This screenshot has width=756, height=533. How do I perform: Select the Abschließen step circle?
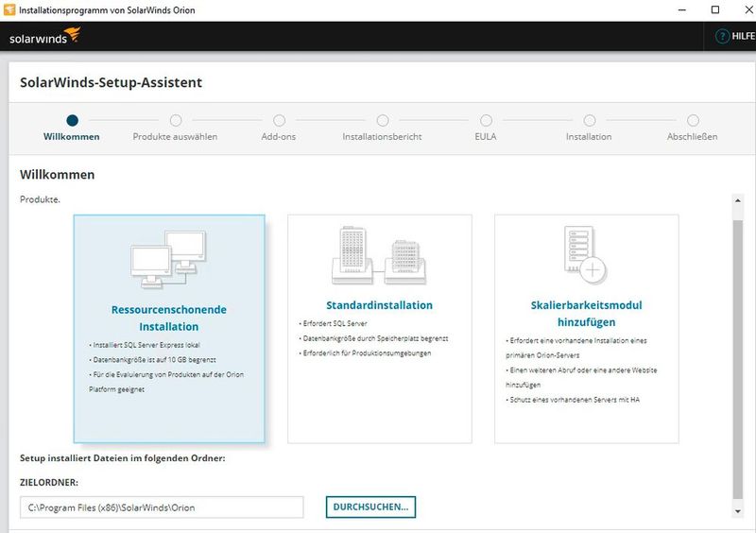pyautogui.click(x=693, y=120)
